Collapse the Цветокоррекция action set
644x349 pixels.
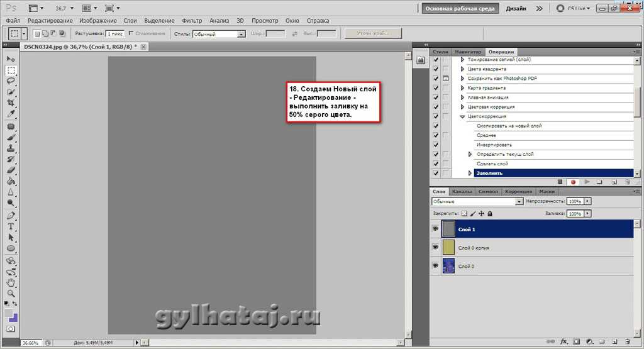point(462,116)
